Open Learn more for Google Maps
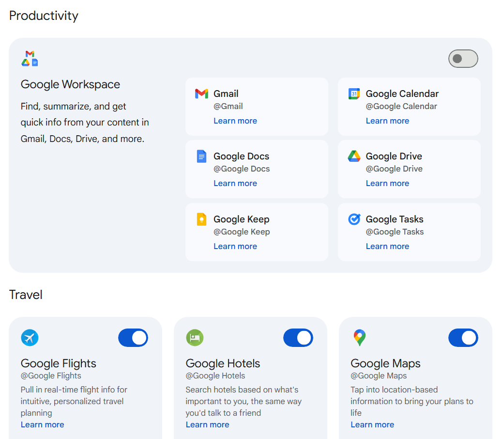 [x=372, y=424]
